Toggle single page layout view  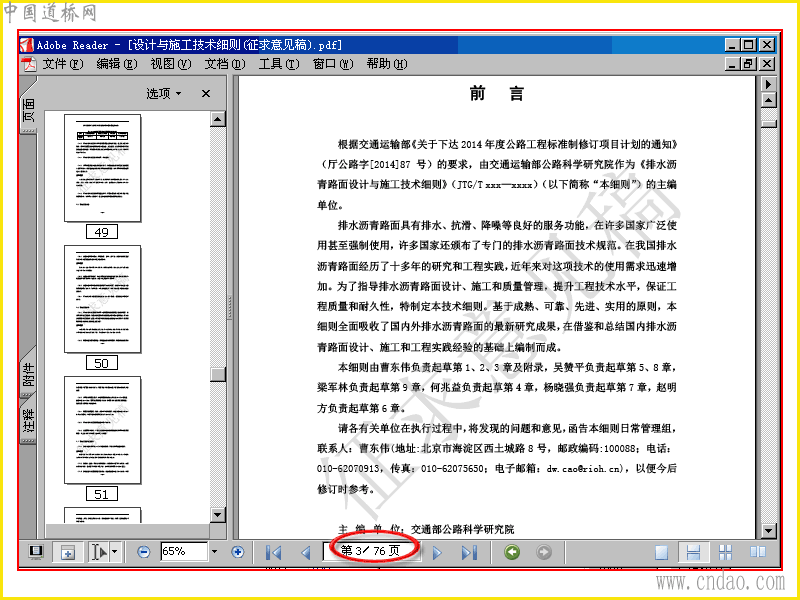tap(662, 552)
